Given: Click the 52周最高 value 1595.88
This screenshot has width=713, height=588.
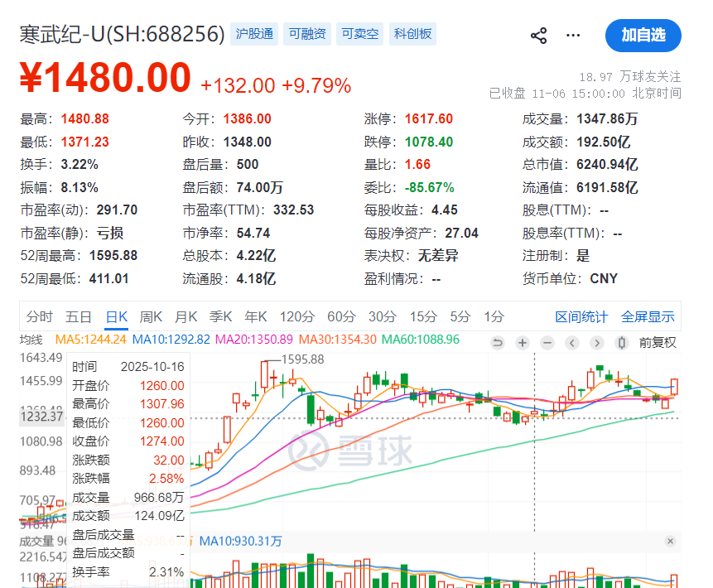Looking at the screenshot, I should pos(113,256).
